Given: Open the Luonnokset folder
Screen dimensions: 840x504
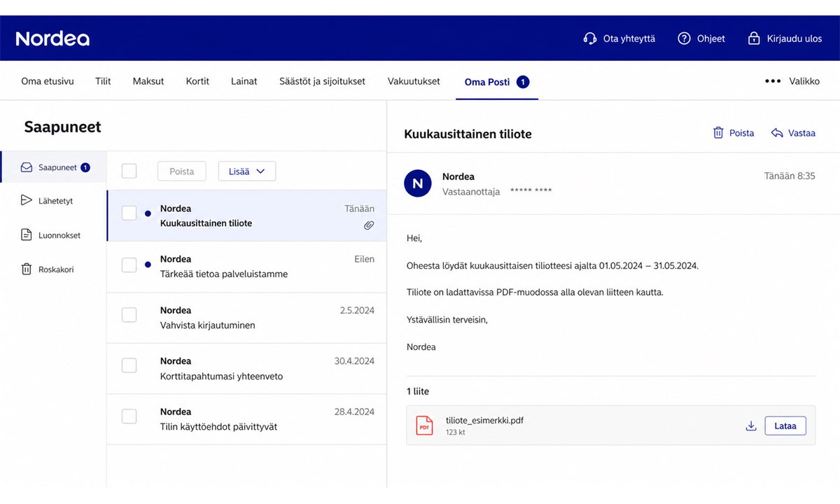Looking at the screenshot, I should pyautogui.click(x=53, y=235).
